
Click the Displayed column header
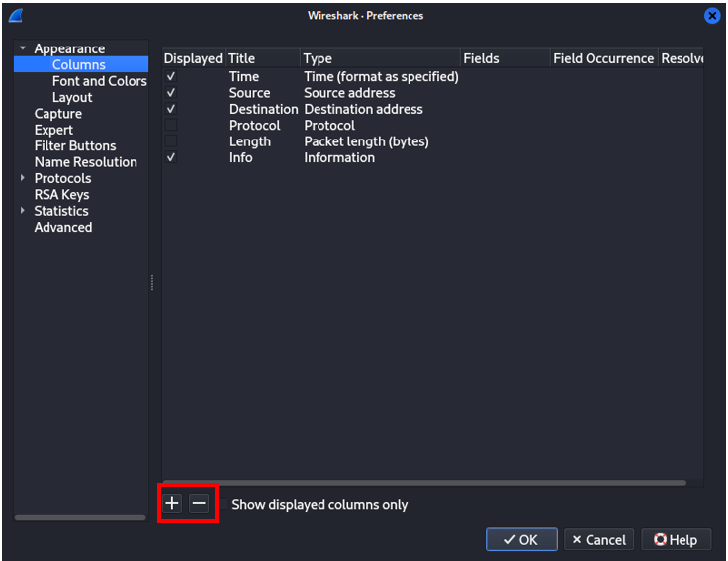coord(194,58)
